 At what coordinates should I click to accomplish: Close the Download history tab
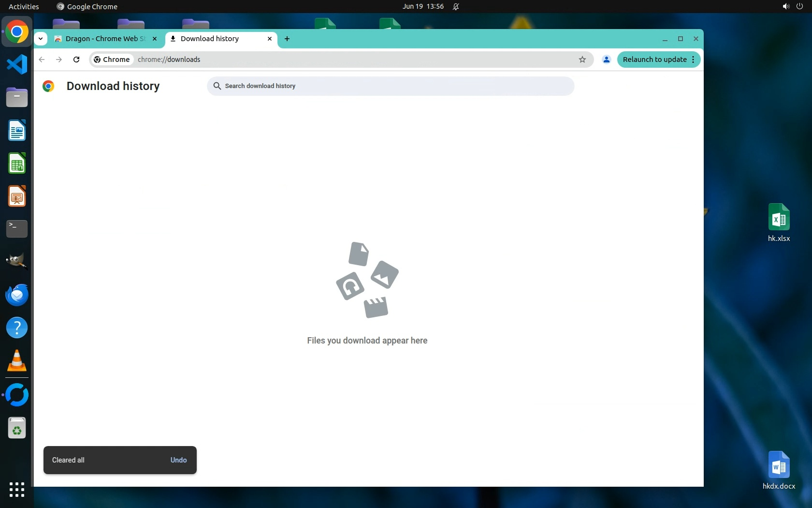point(270,39)
